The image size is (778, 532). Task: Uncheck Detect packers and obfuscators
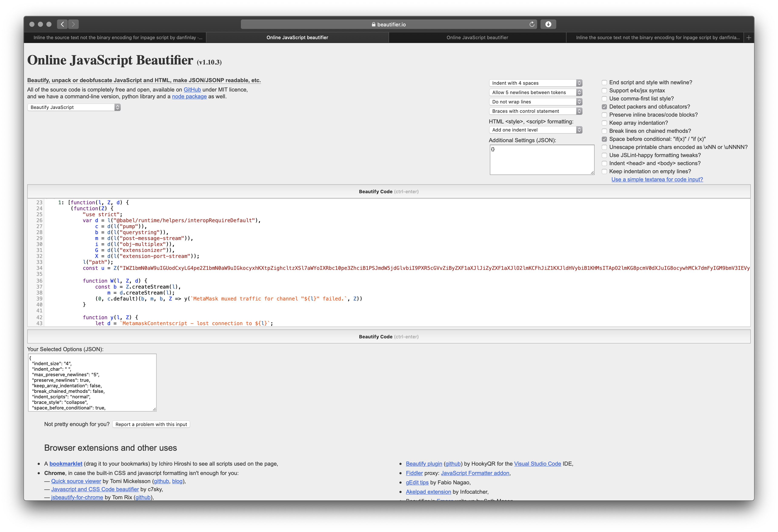604,107
